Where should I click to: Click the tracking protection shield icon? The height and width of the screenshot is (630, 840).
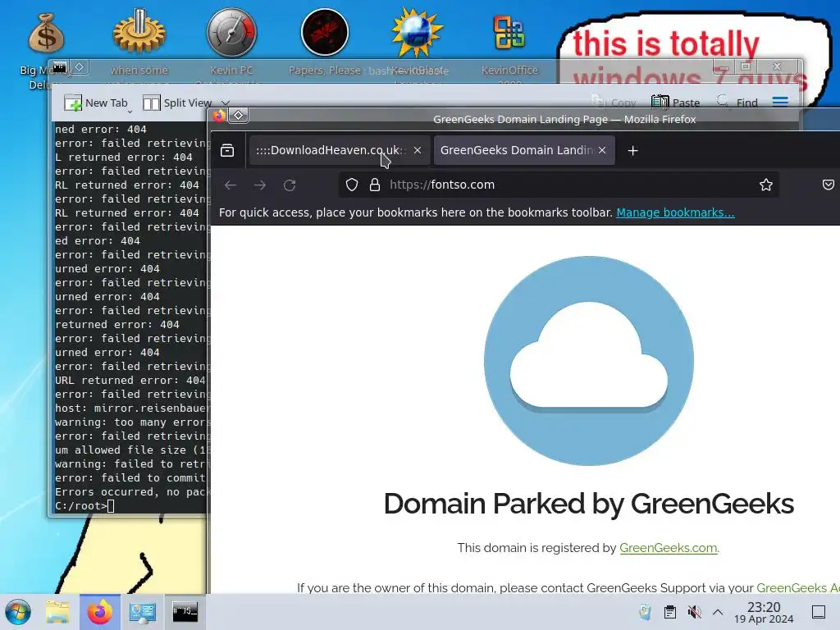tap(351, 185)
